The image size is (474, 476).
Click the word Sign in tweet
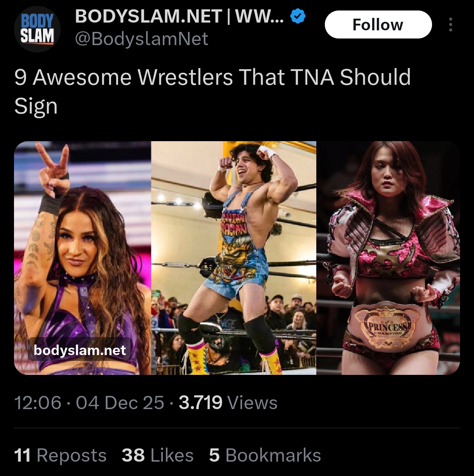[36, 106]
